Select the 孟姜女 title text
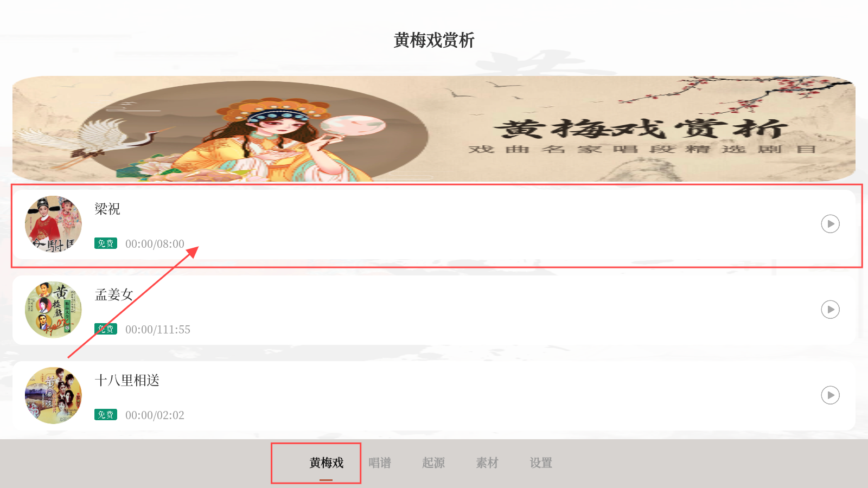Image resolution: width=868 pixels, height=488 pixels. tap(114, 295)
